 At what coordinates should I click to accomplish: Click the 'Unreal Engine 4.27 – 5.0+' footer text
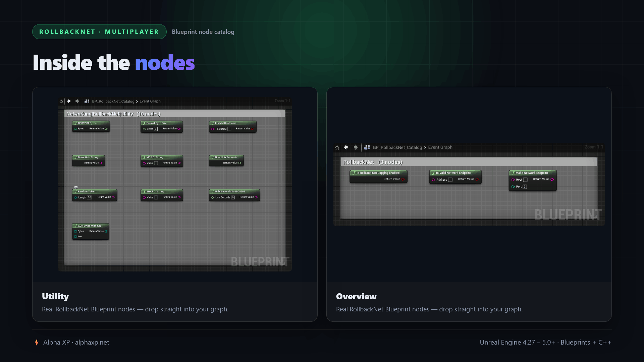click(x=517, y=342)
